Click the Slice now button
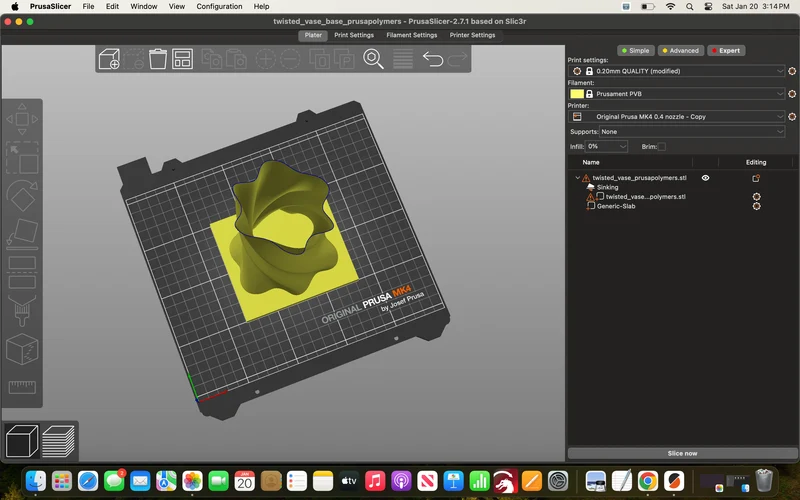The height and width of the screenshot is (500, 800). (x=682, y=453)
